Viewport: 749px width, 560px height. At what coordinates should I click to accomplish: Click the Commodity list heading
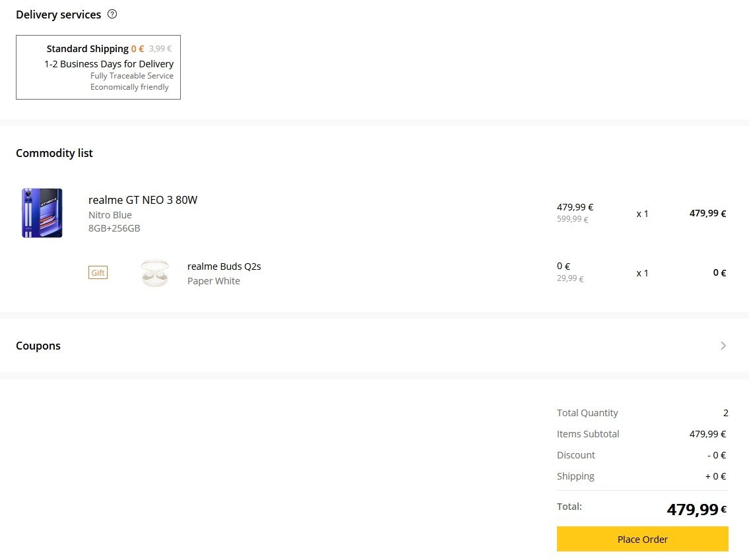pos(54,153)
